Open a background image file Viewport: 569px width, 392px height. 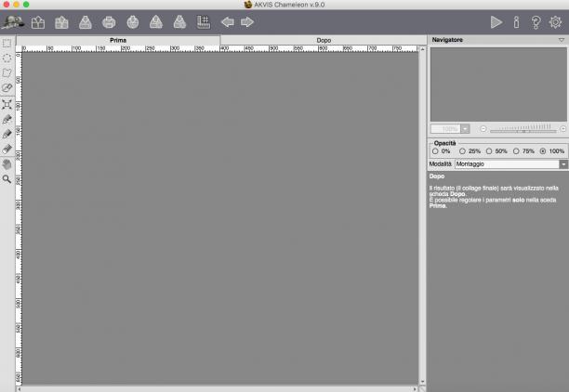point(38,22)
